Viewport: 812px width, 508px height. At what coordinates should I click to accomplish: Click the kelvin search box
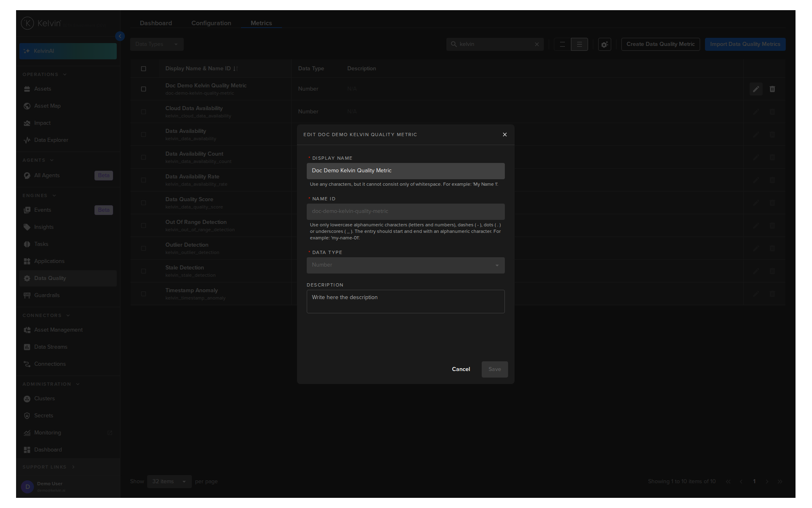495,44
